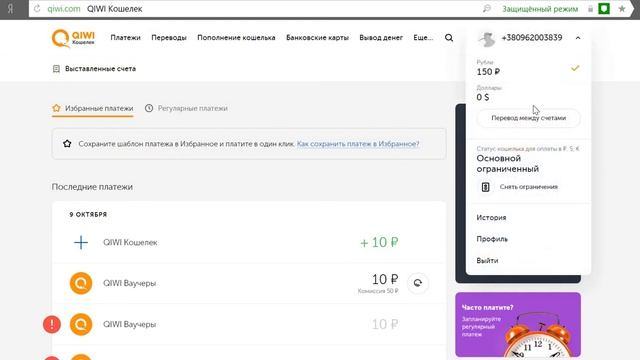The height and width of the screenshot is (360, 640).
Task: Click the Yandex browser Я button
Action: (x=11, y=9)
